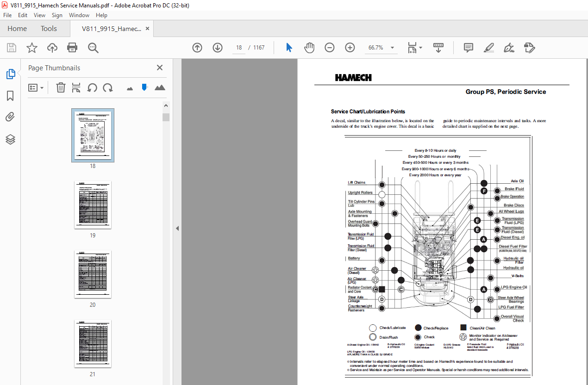Expand the fit page options arrow
Image resolution: width=588 pixels, height=385 pixels.
pos(420,48)
